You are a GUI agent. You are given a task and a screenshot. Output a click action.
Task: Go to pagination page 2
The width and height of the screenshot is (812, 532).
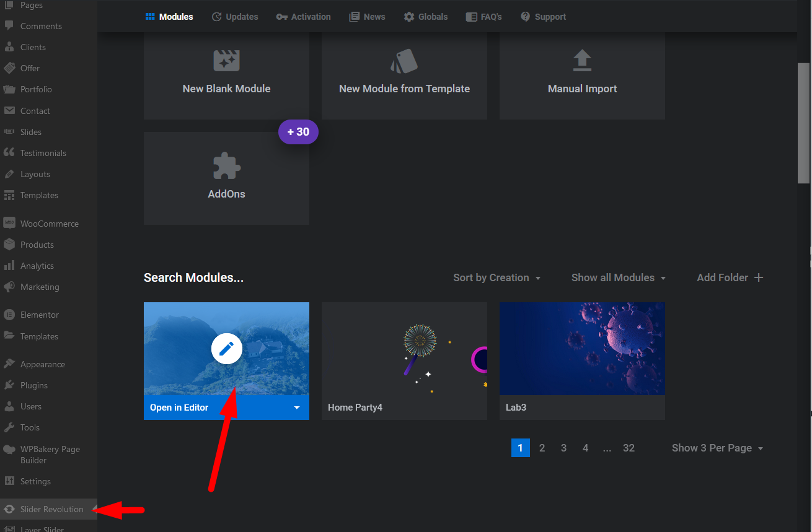tap(542, 448)
